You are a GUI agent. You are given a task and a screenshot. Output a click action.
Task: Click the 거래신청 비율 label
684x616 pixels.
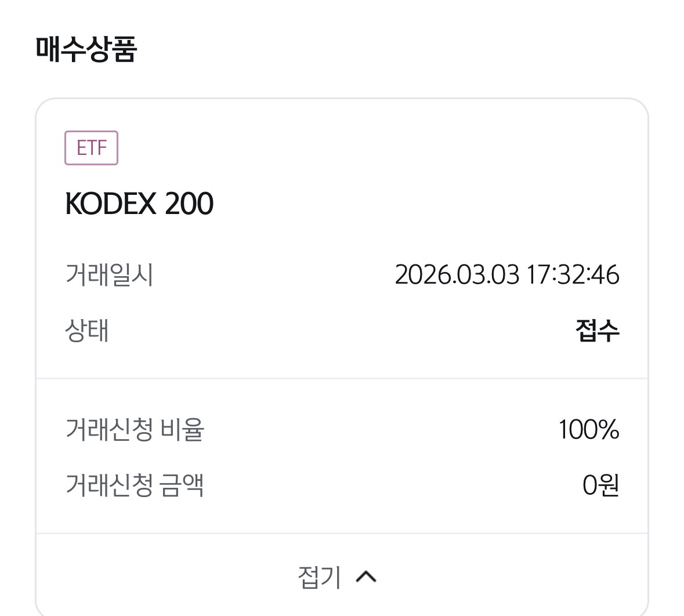[x=135, y=430]
